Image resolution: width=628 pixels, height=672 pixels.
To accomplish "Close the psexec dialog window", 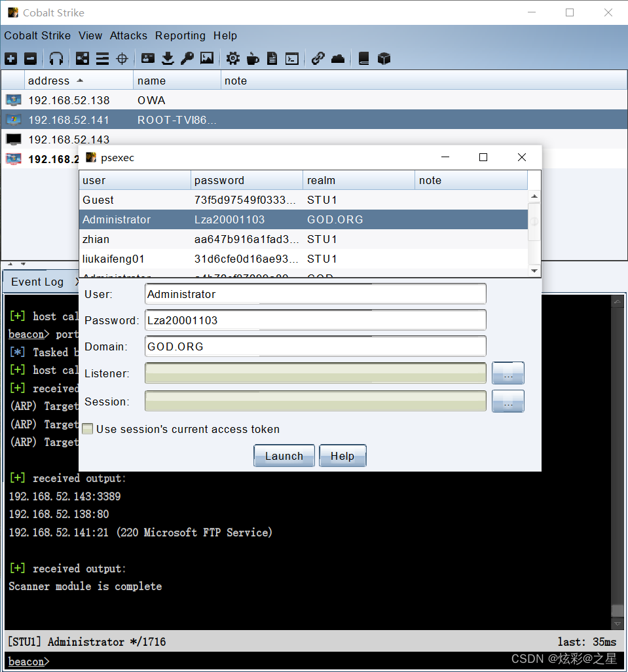I will (x=522, y=157).
